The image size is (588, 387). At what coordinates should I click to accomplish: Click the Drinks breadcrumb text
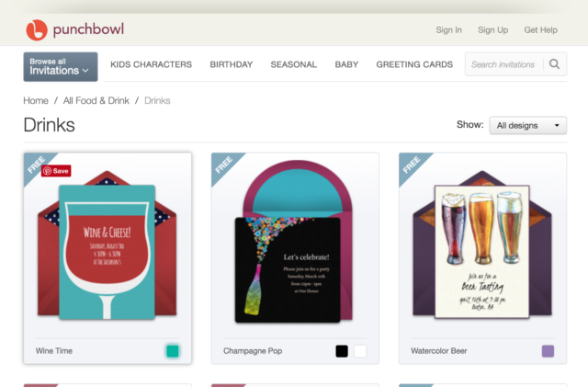157,100
